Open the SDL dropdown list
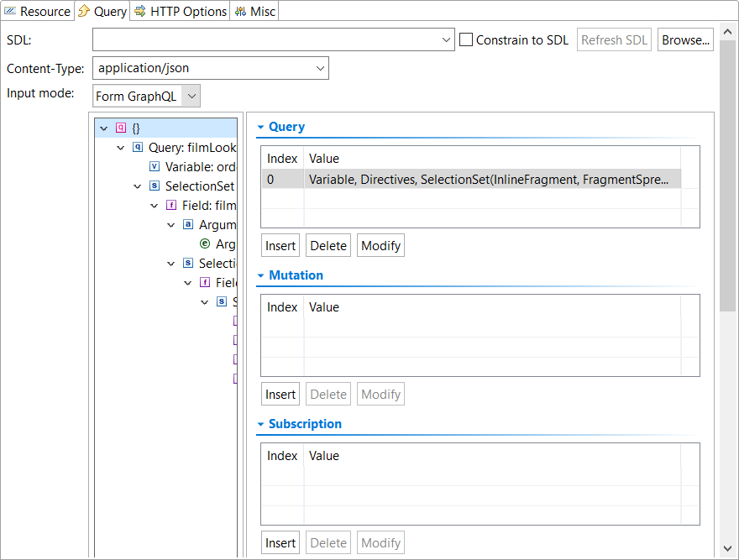The image size is (739, 560). coord(446,40)
